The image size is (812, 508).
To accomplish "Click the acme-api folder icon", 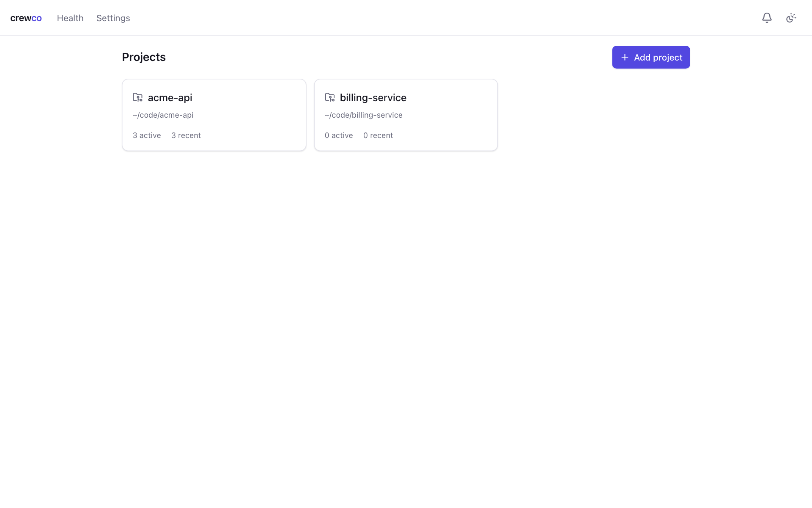I will (137, 97).
